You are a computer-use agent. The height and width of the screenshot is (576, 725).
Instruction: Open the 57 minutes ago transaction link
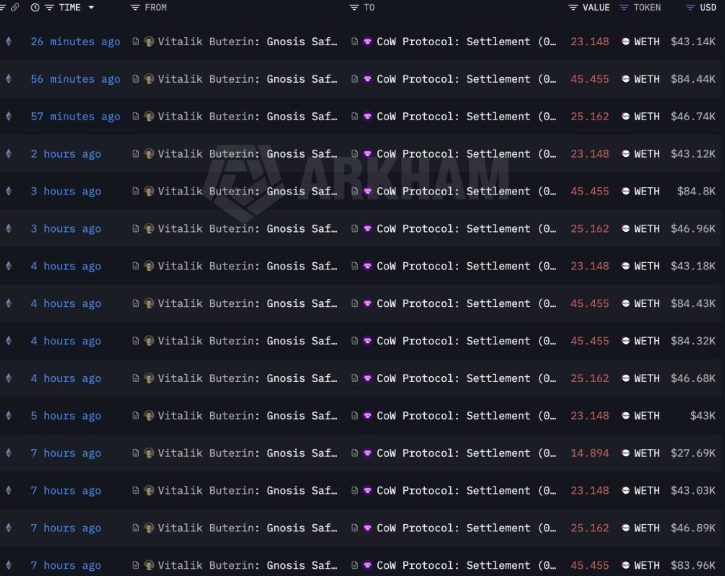pyautogui.click(x=75, y=116)
